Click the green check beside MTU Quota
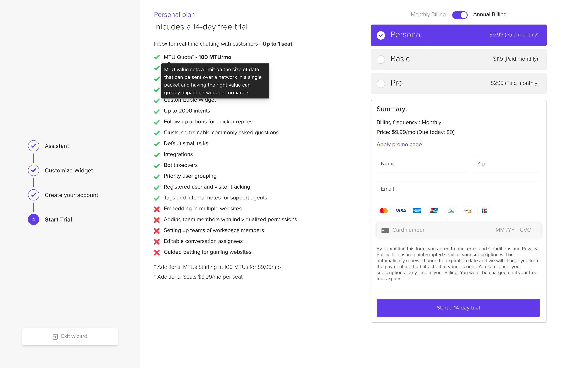 [x=157, y=57]
